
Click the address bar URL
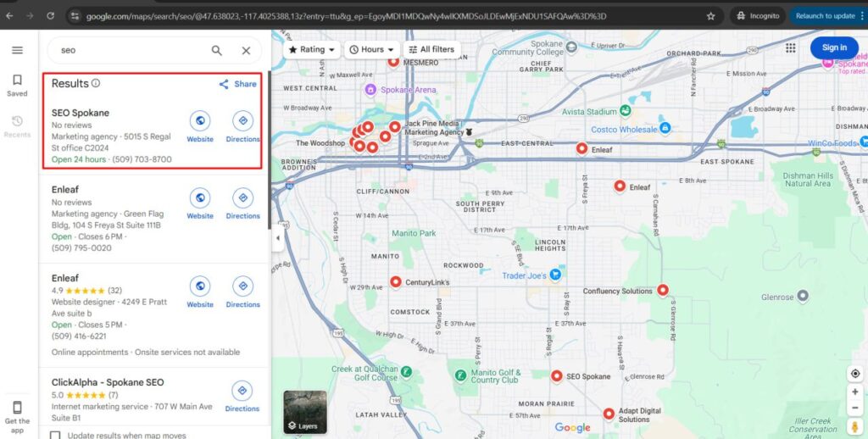(346, 16)
